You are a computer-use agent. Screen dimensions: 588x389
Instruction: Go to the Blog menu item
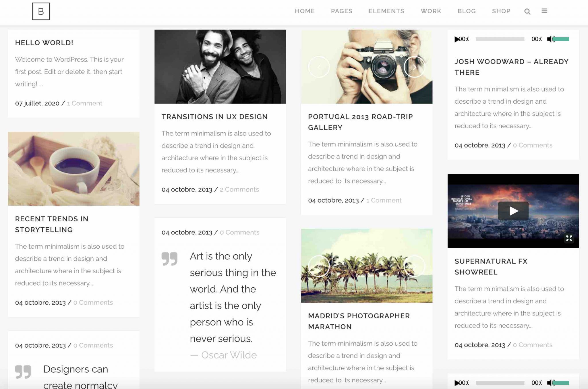(x=467, y=11)
